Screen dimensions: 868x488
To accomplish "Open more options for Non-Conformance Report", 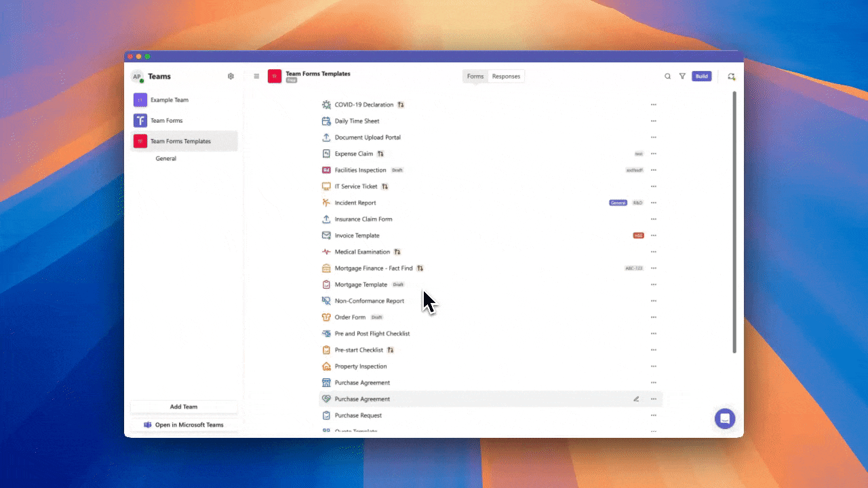I will tap(654, 301).
